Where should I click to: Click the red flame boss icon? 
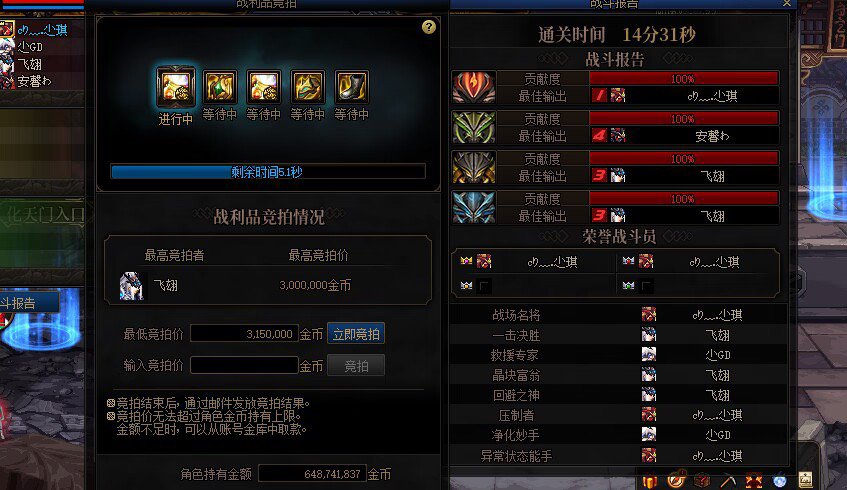click(x=474, y=87)
